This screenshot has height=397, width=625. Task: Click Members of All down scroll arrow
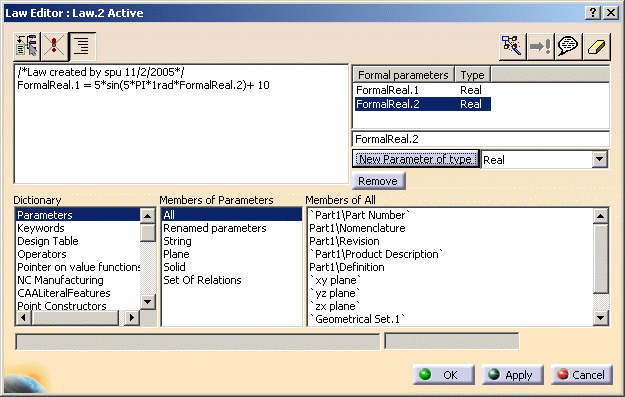pyautogui.click(x=600, y=318)
